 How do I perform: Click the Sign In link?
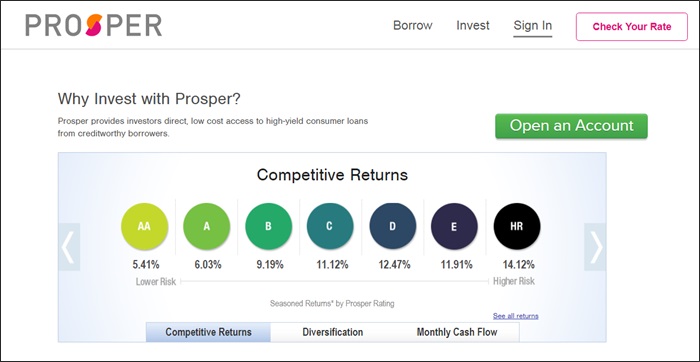(533, 26)
